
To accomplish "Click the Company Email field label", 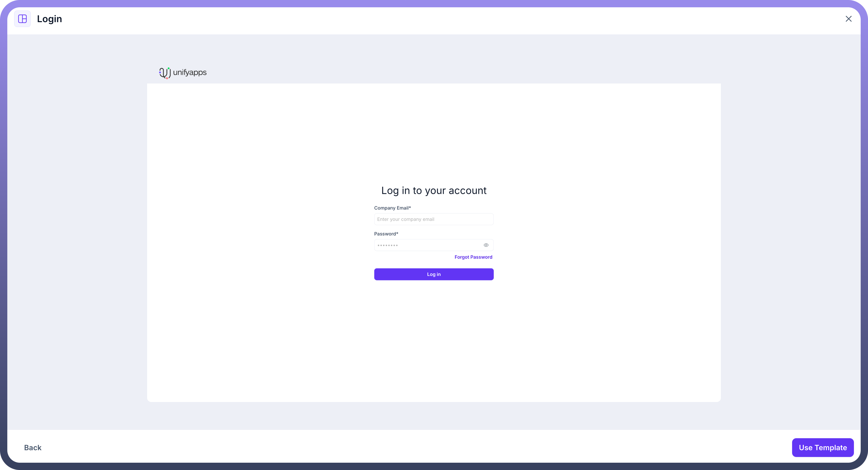I will click(x=391, y=208).
